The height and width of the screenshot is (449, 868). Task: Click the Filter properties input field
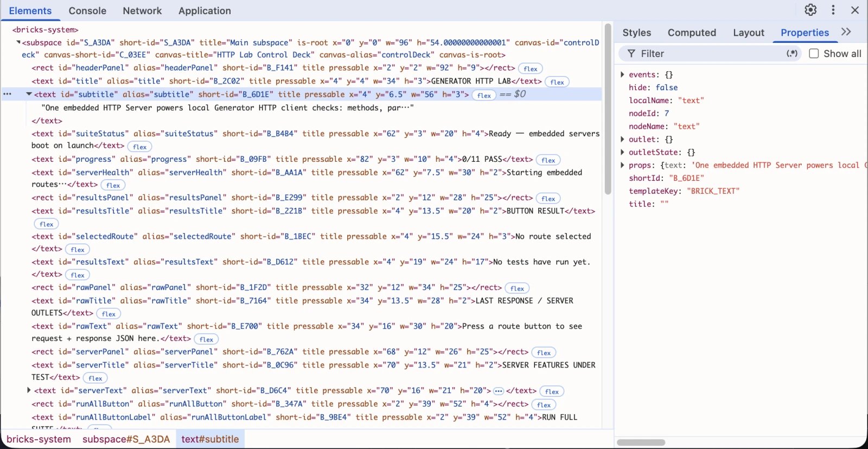(x=711, y=53)
